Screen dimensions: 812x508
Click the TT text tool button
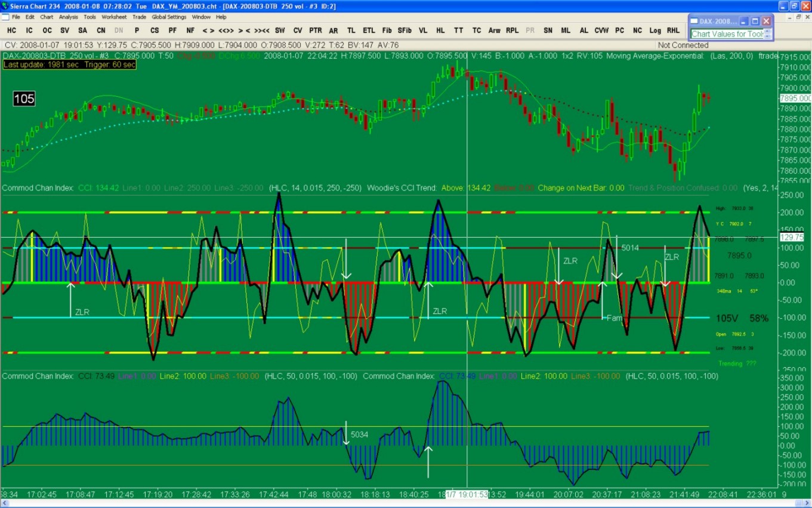[x=458, y=30]
